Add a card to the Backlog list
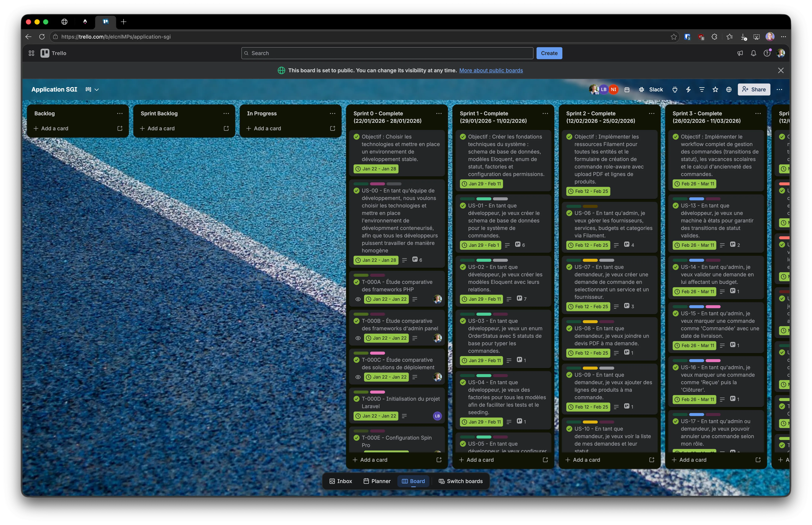 (x=51, y=128)
